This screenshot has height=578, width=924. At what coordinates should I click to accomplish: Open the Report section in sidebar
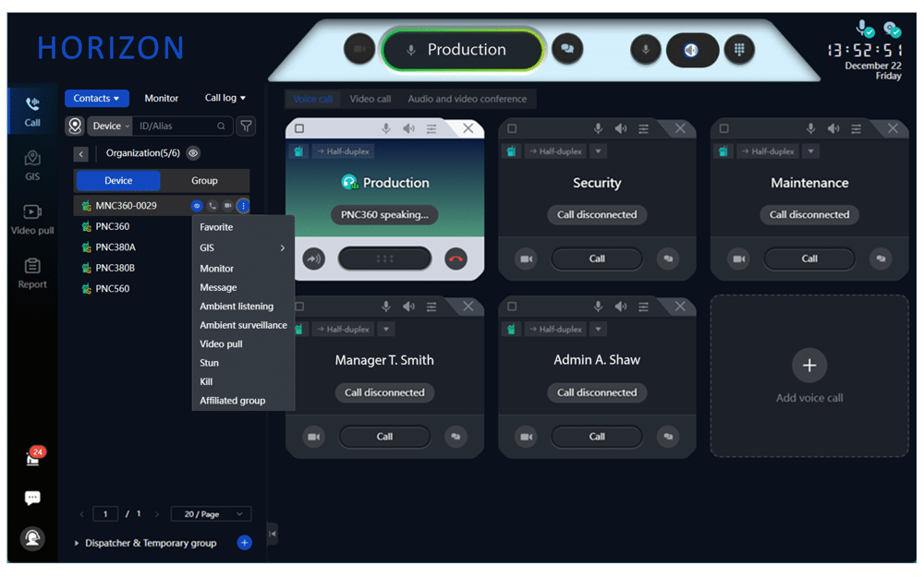click(x=32, y=273)
